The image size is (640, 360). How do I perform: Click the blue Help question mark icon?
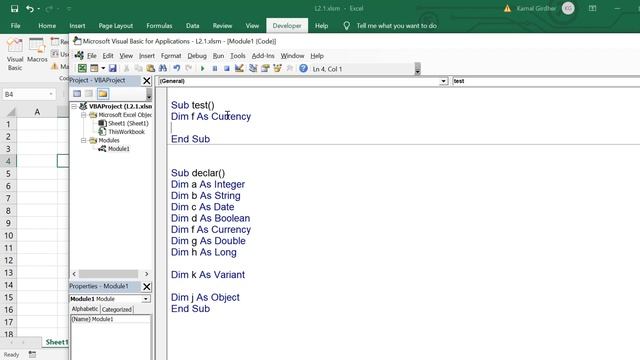click(303, 69)
